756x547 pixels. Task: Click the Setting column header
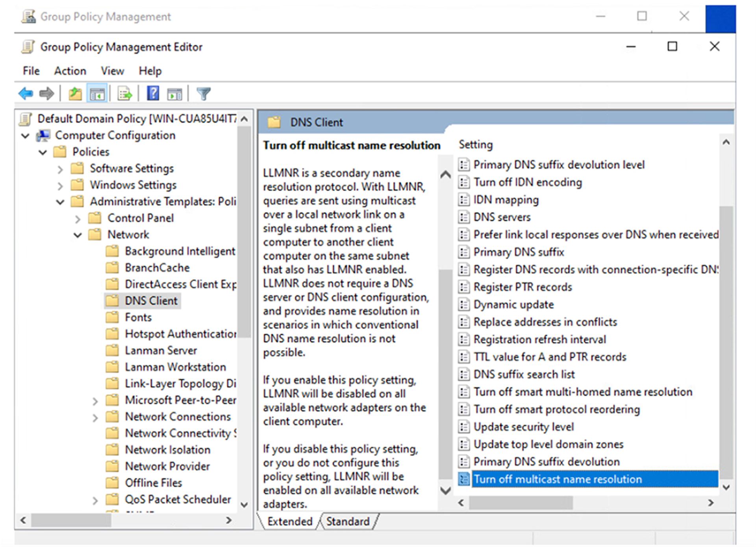point(476,145)
